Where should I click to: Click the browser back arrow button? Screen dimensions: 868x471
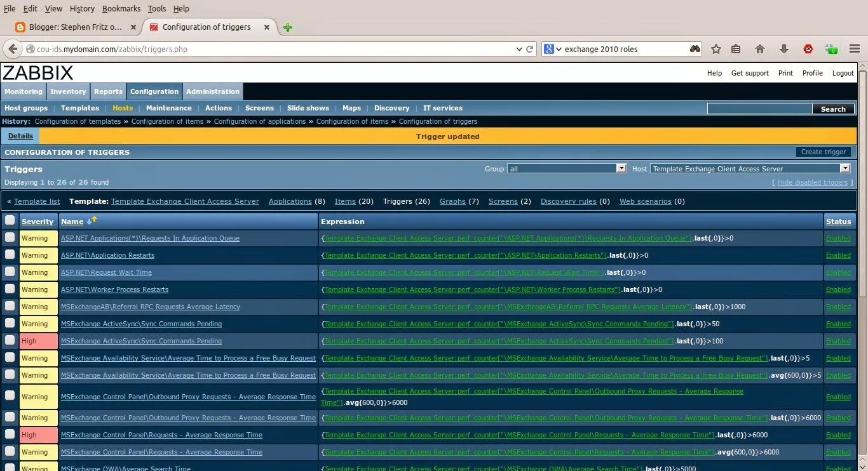coord(13,49)
